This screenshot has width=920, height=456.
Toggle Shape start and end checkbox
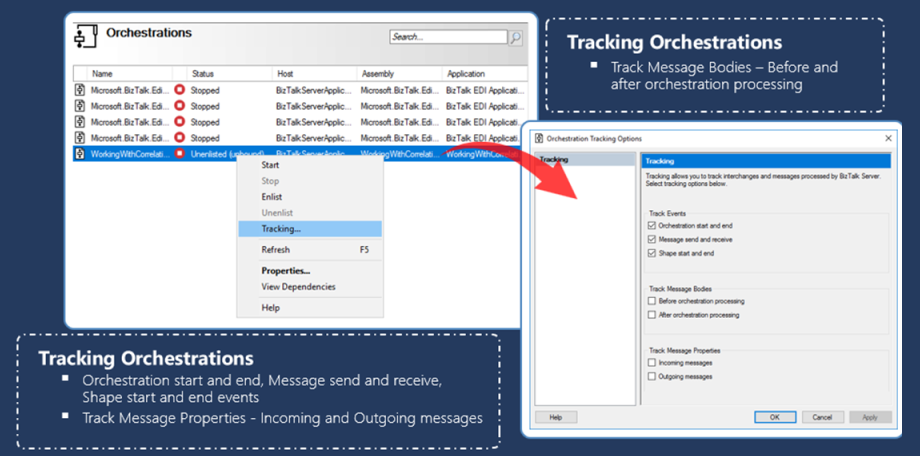click(x=651, y=254)
